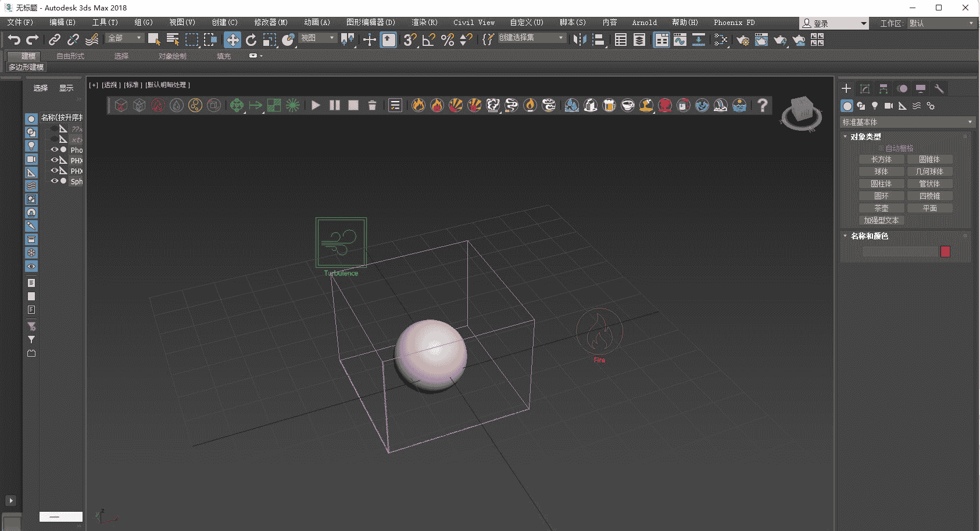Switch to the 自由形式 ribbon tab
Image resolution: width=980 pixels, height=531 pixels.
click(x=70, y=56)
